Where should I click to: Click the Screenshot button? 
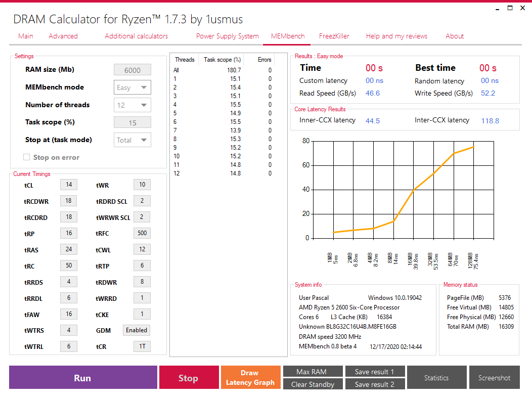pos(495,377)
